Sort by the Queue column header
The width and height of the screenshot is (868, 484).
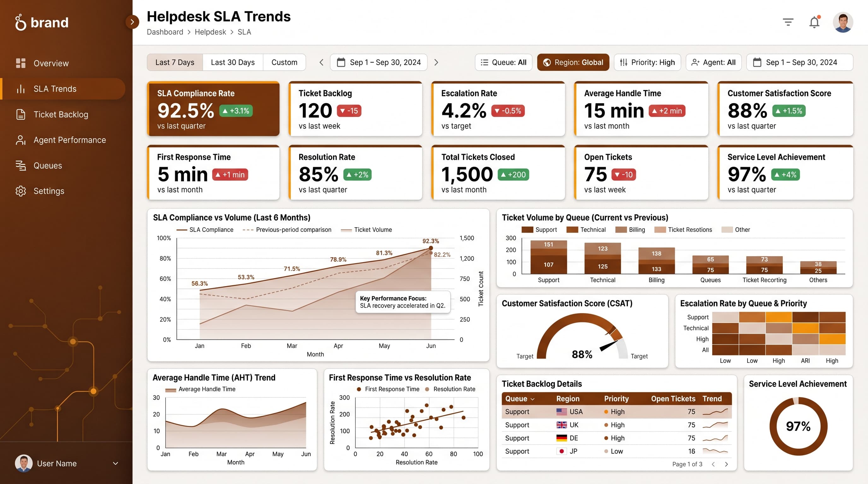[520, 399]
